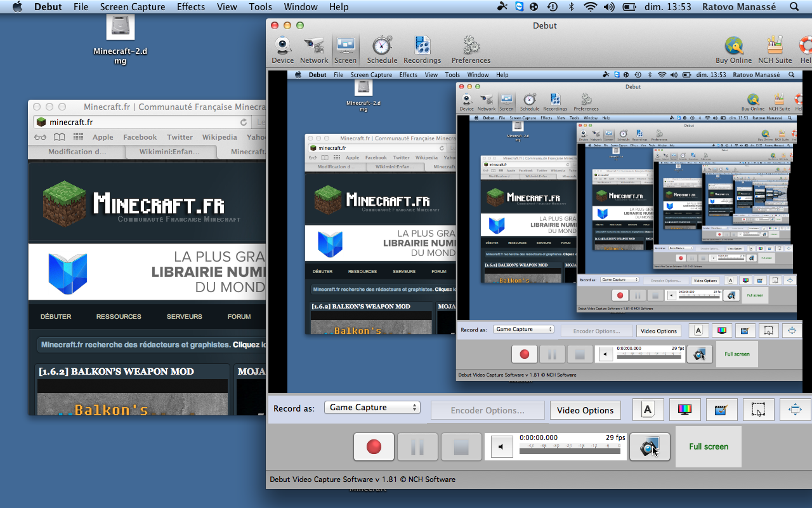Open the text caption (A) tool
Viewport: 812px width, 508px height.
tap(648, 410)
